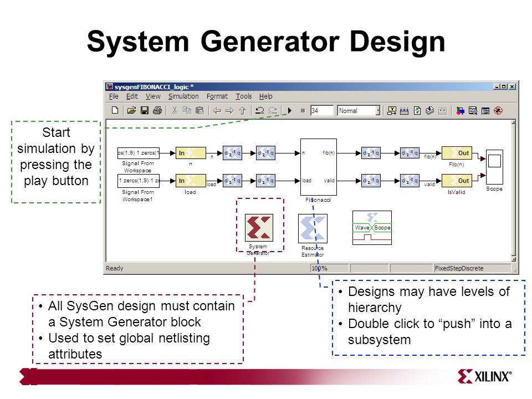The width and height of the screenshot is (532, 399).
Task: Click the Open folder icon in toolbar
Action: tap(131, 110)
